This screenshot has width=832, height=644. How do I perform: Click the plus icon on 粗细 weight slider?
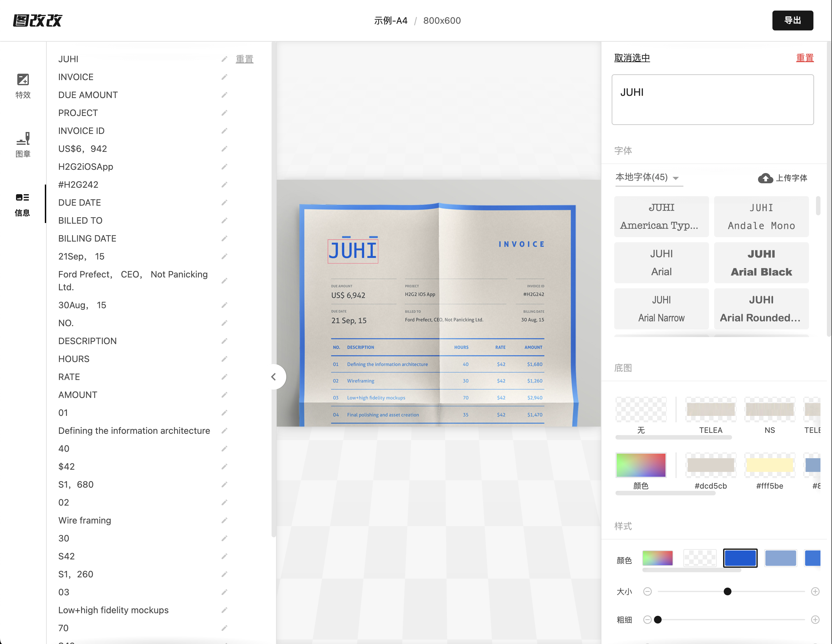[815, 620]
